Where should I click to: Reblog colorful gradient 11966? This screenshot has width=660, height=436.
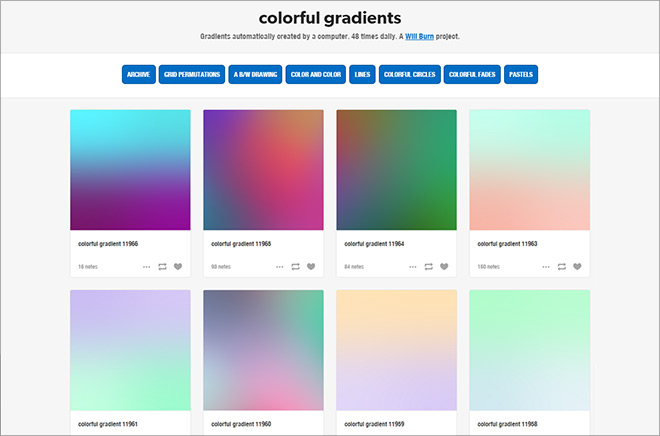pos(162,266)
